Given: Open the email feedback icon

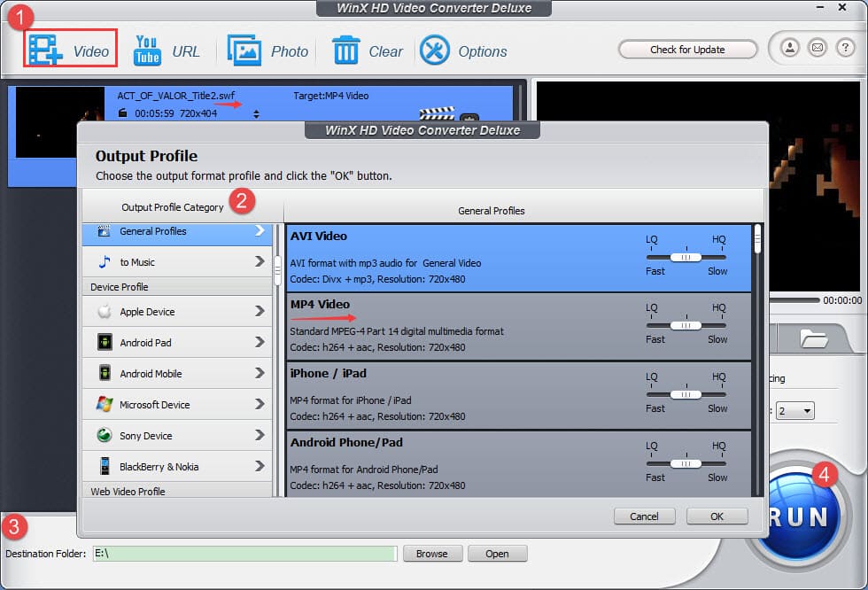Looking at the screenshot, I should click(817, 49).
